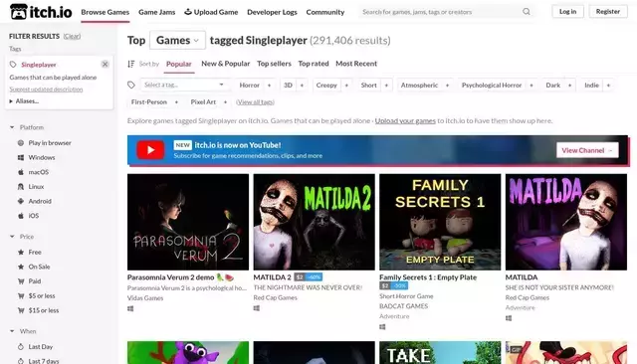Collapse the When filter section
Image resolution: width=637 pixels, height=364 pixels.
coord(23,331)
